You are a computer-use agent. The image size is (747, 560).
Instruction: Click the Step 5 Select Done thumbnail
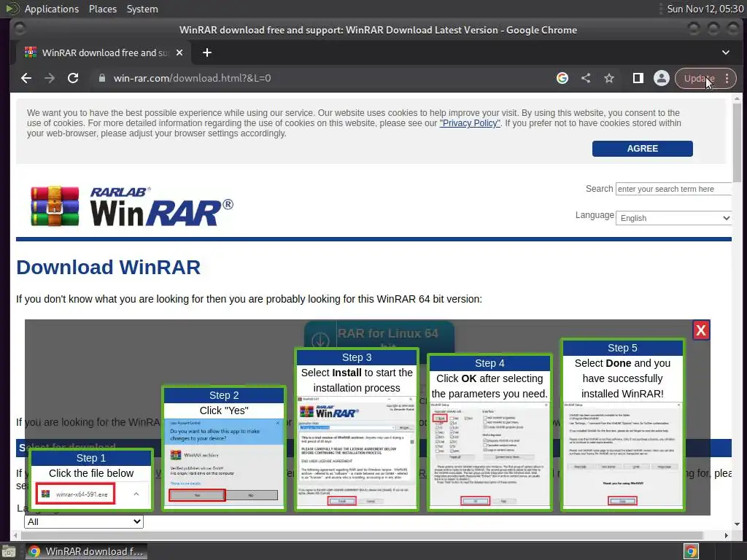click(x=622, y=425)
